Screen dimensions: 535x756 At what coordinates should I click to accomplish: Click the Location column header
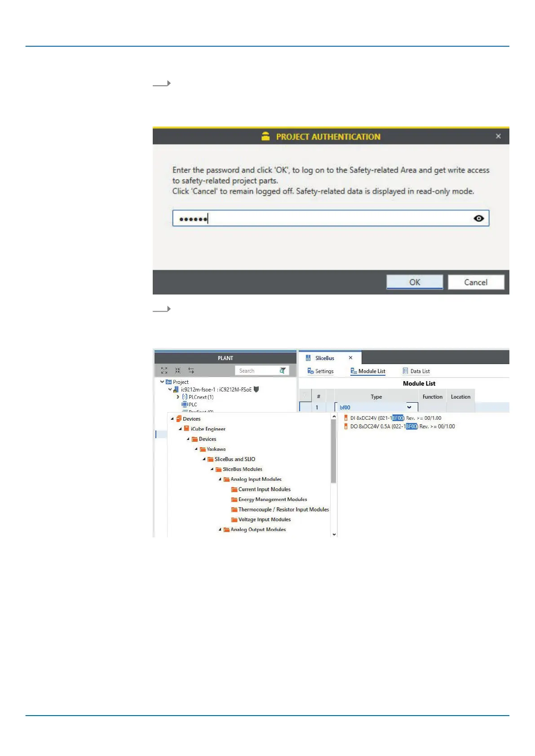click(460, 396)
